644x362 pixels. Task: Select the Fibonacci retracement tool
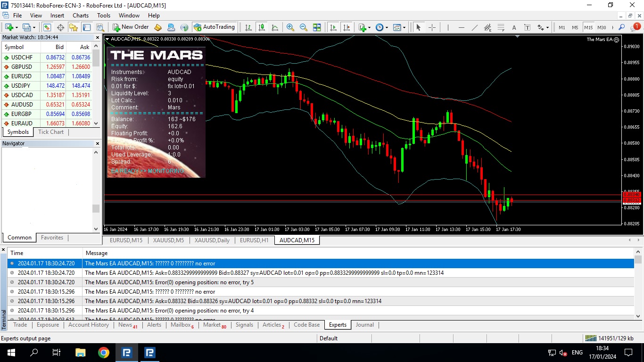coord(501,27)
